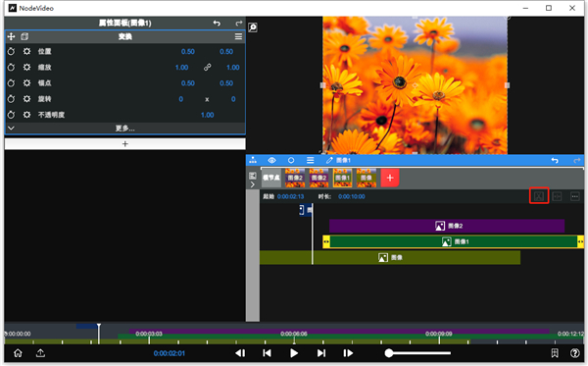Click left yellow trim handle of 图像1 clip
588x366 pixels.
click(326, 241)
